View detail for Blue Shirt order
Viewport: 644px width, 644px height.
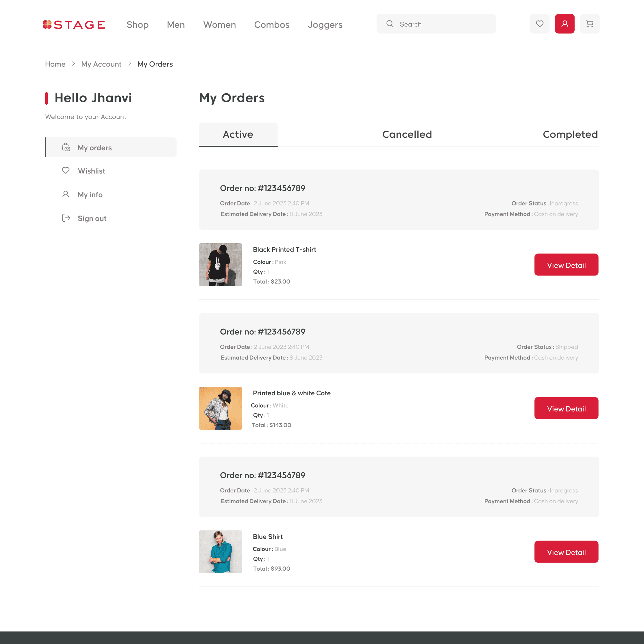(566, 552)
